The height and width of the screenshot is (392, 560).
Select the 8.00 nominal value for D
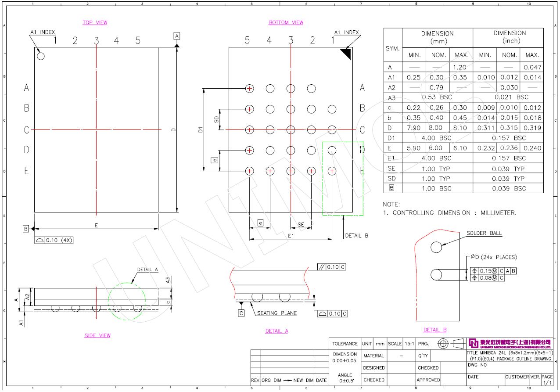[435, 128]
